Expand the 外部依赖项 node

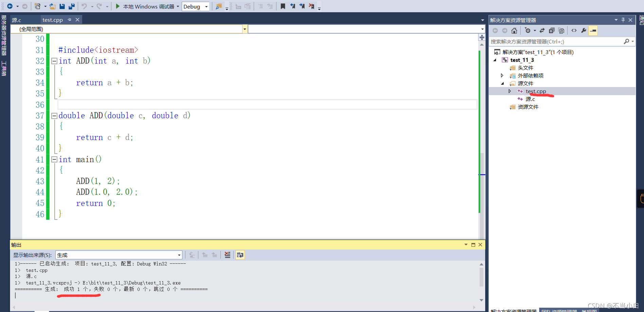[502, 75]
